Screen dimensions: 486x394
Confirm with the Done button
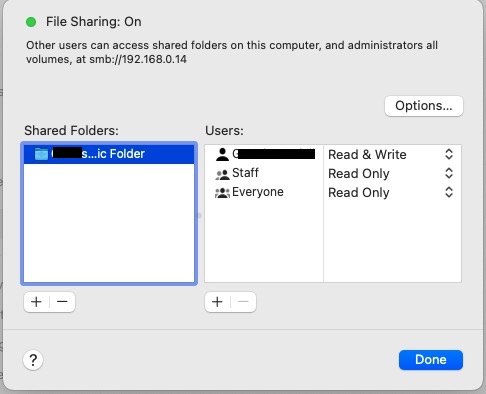(x=431, y=360)
